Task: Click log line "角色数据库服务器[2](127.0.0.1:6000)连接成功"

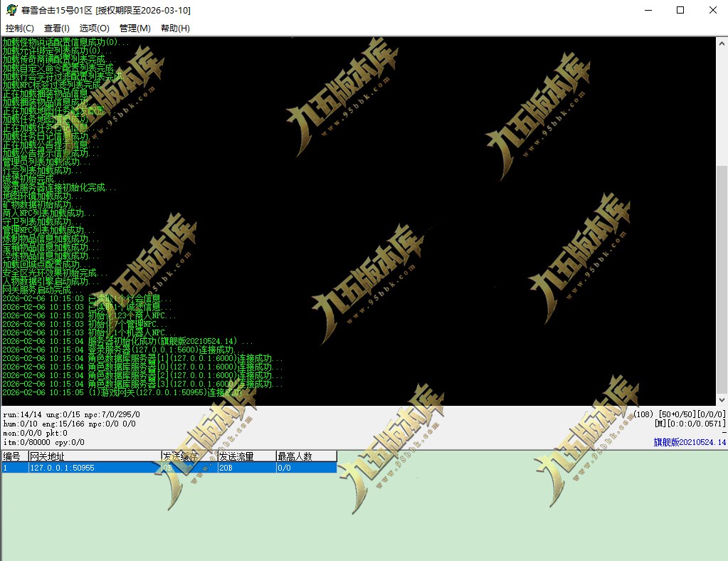Action: [x=179, y=375]
